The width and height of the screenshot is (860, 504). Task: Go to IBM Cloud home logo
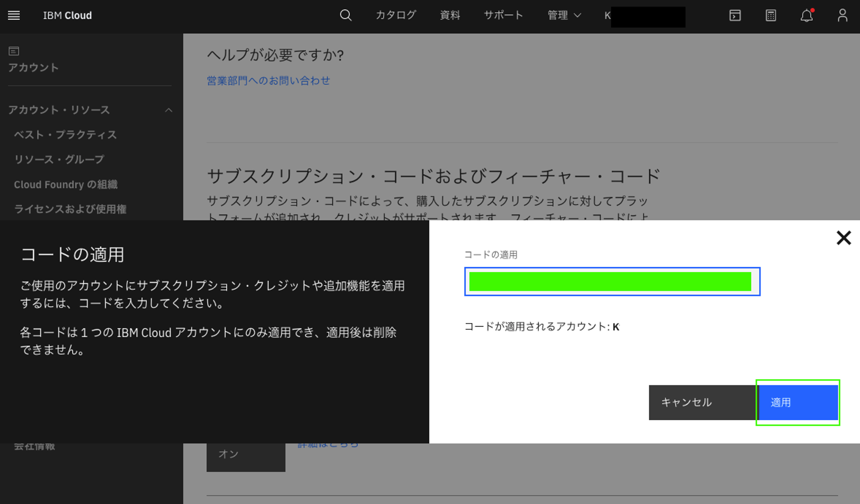pos(67,16)
